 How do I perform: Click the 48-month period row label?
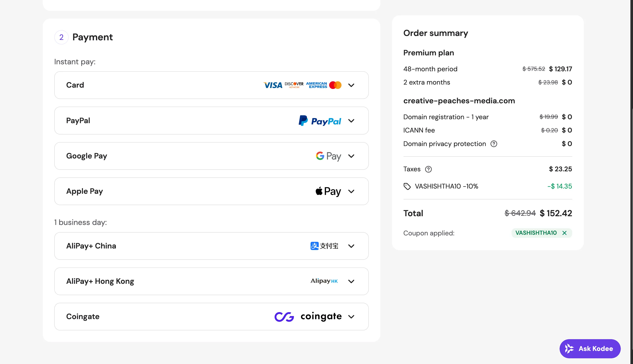pyautogui.click(x=430, y=69)
